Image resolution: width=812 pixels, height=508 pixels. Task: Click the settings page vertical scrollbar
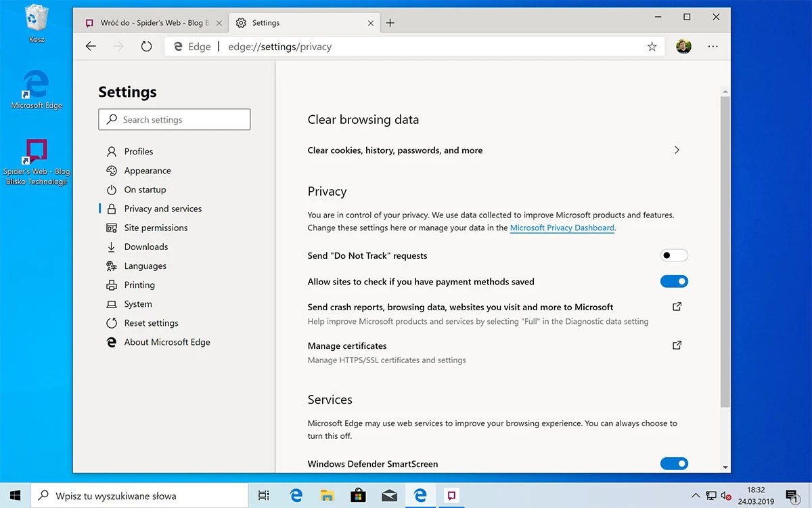(x=725, y=251)
